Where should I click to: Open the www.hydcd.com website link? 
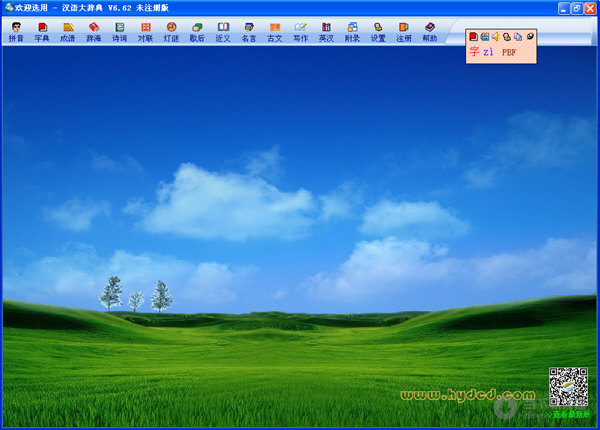468,395
